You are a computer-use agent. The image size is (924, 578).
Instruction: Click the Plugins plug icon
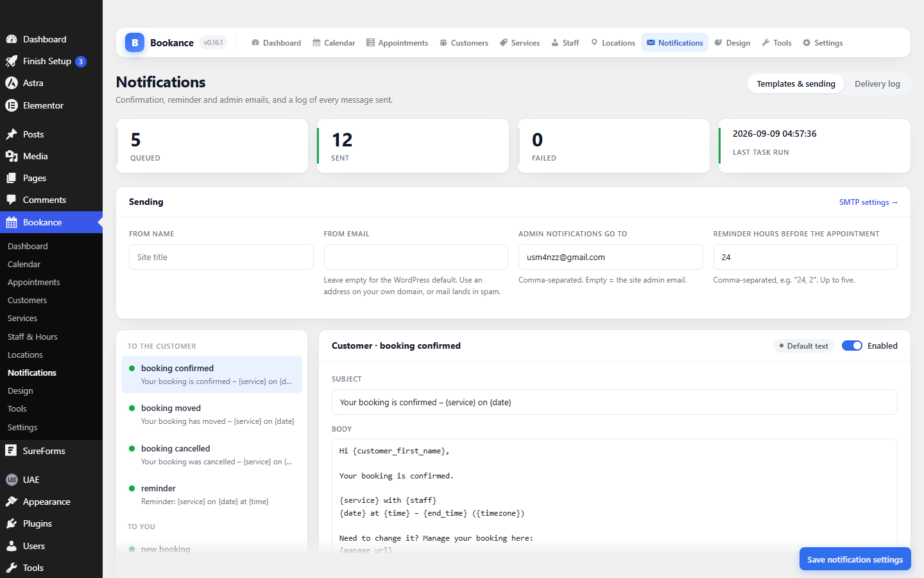tap(12, 523)
